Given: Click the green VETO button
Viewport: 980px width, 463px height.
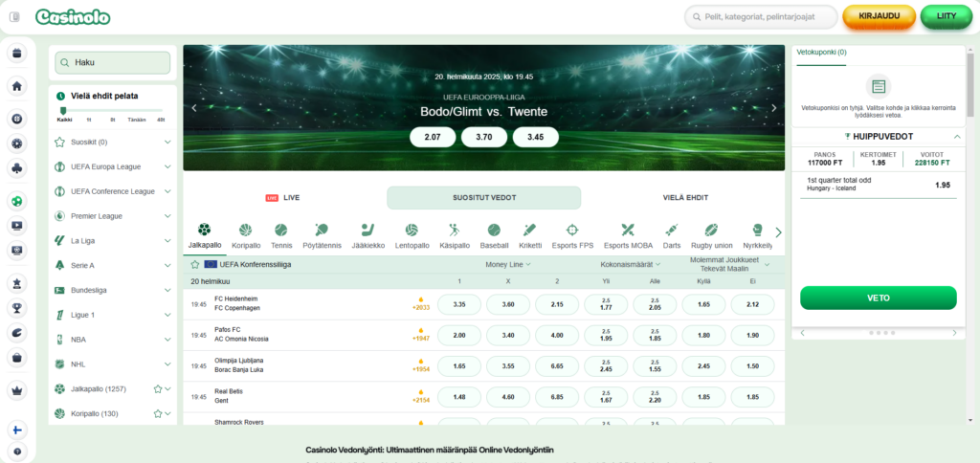Looking at the screenshot, I should coord(879,298).
